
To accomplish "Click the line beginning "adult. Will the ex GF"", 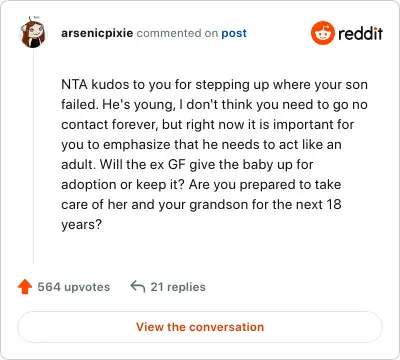I will (187, 165).
